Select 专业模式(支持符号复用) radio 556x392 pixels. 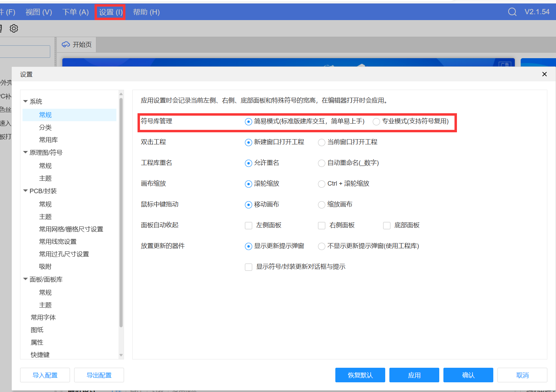pos(376,122)
